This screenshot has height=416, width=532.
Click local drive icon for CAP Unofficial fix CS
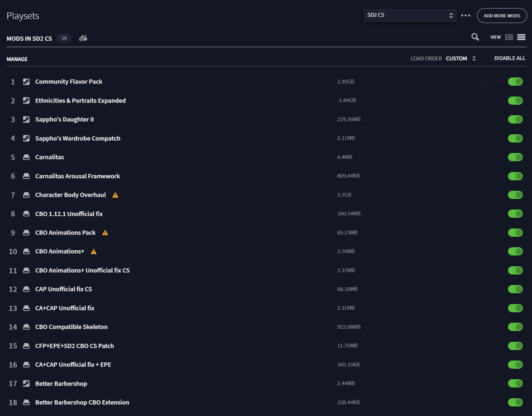[26, 289]
